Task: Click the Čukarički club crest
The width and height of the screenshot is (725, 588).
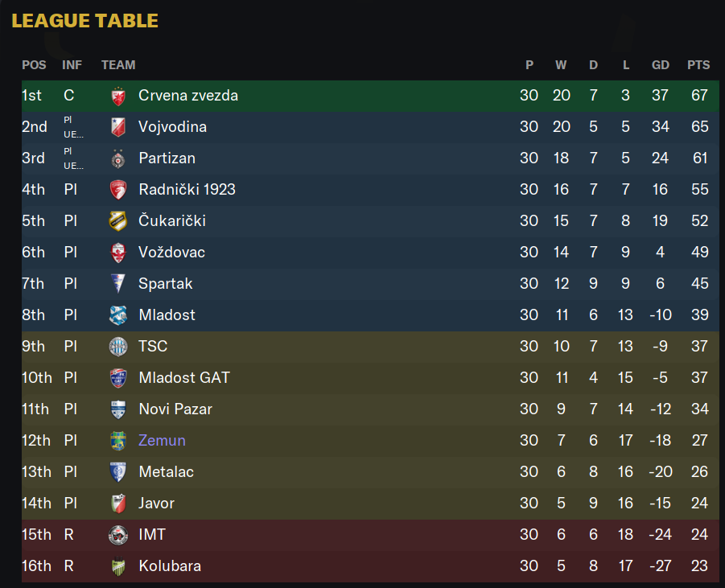Action: pos(118,221)
